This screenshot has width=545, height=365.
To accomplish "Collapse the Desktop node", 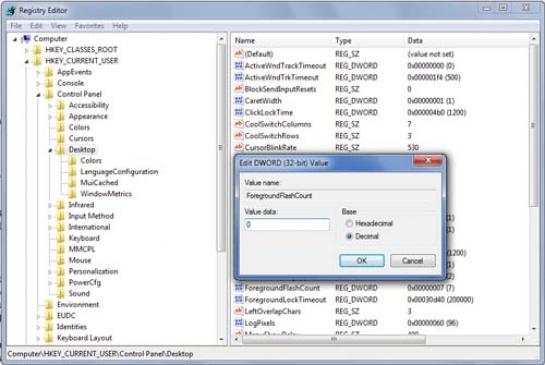I will pos(50,150).
